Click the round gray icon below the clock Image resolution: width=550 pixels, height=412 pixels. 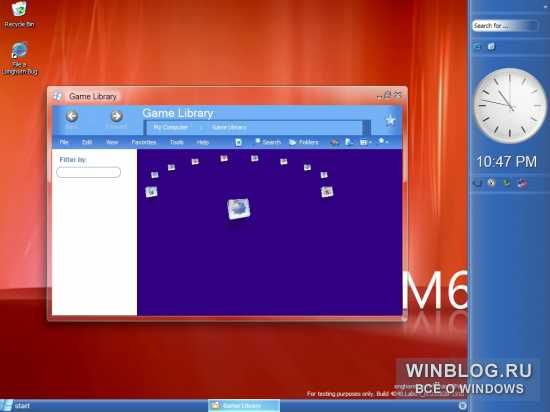coord(491,182)
